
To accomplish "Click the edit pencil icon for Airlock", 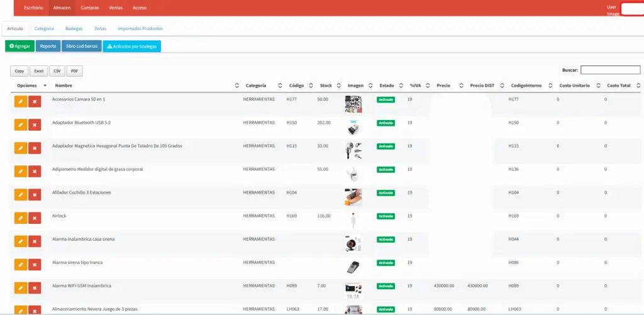I will tap(20, 218).
